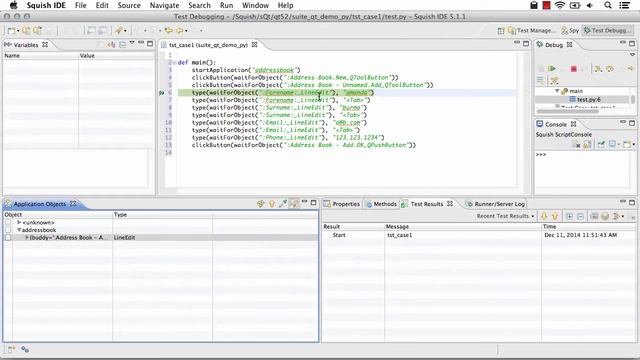Image resolution: width=640 pixels, height=360 pixels.
Task: Go to previous test result with up arrow
Action: (555, 216)
